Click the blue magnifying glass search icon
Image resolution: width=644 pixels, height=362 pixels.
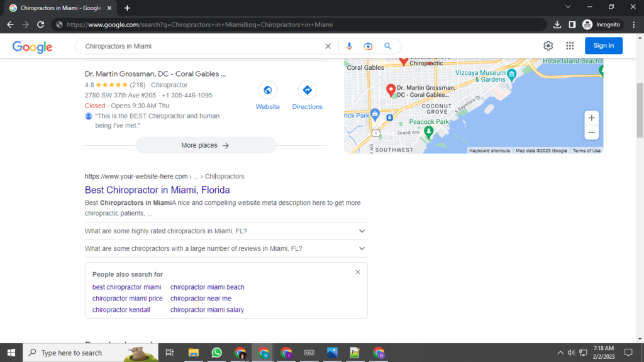tap(388, 46)
